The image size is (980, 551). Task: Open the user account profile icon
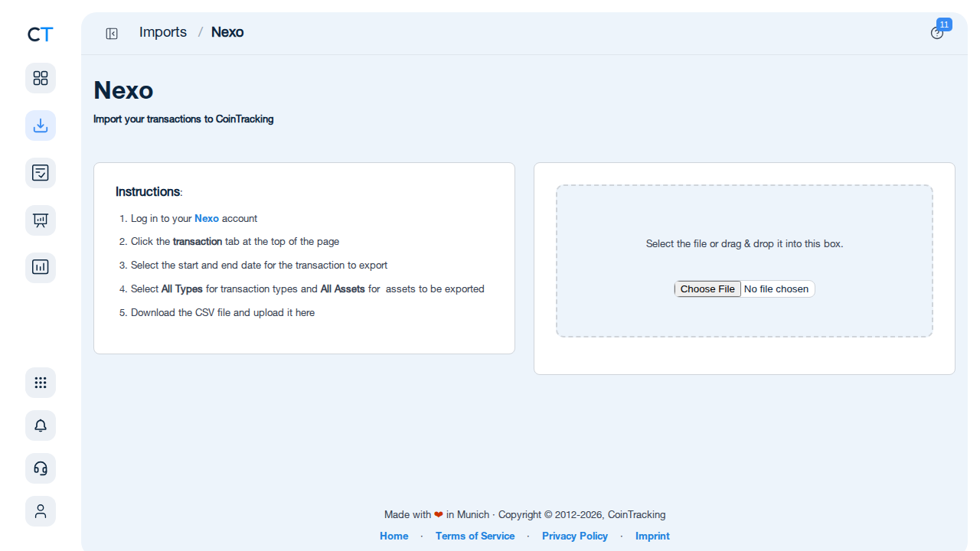pyautogui.click(x=41, y=511)
